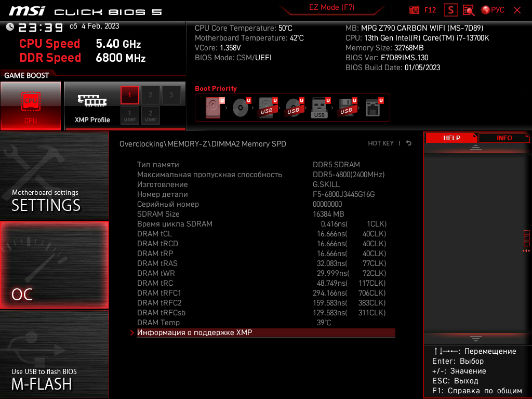Open the favorites S icon

point(450,10)
